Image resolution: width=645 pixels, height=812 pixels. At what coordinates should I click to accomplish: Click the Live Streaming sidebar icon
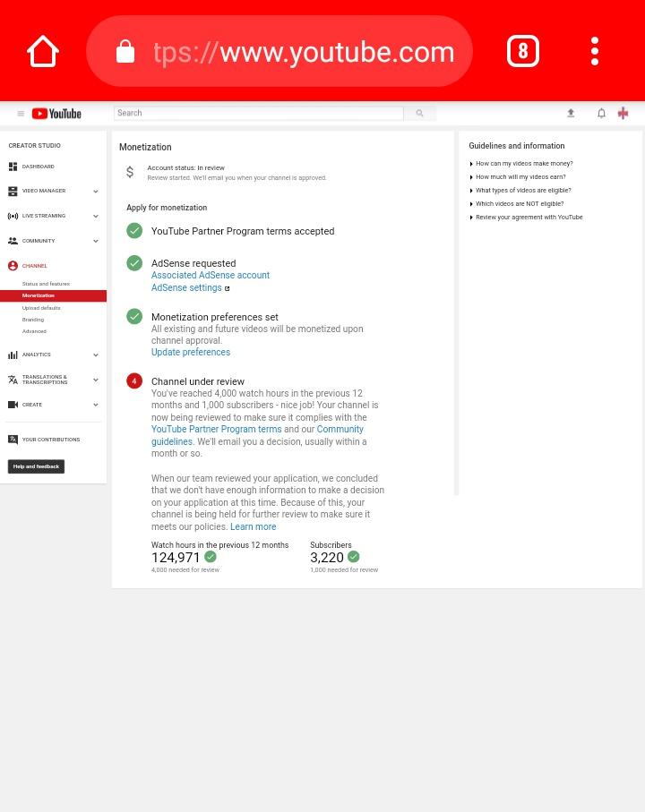pyautogui.click(x=13, y=216)
